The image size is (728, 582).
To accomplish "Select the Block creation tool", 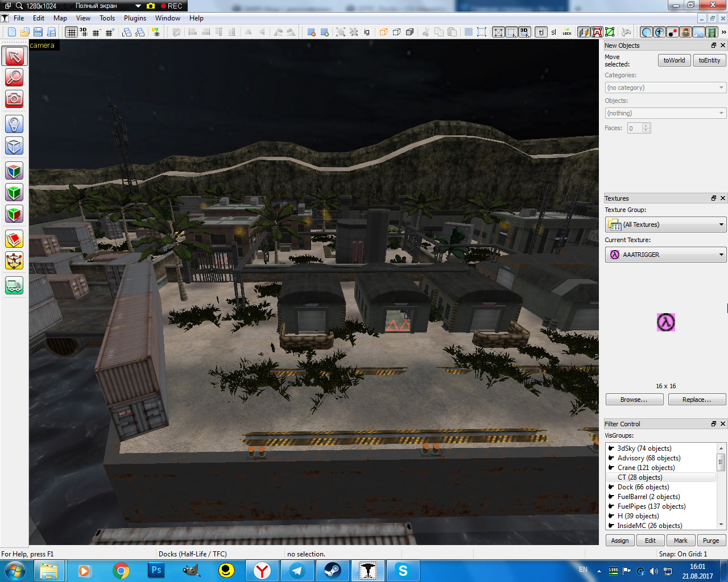I will 14,145.
